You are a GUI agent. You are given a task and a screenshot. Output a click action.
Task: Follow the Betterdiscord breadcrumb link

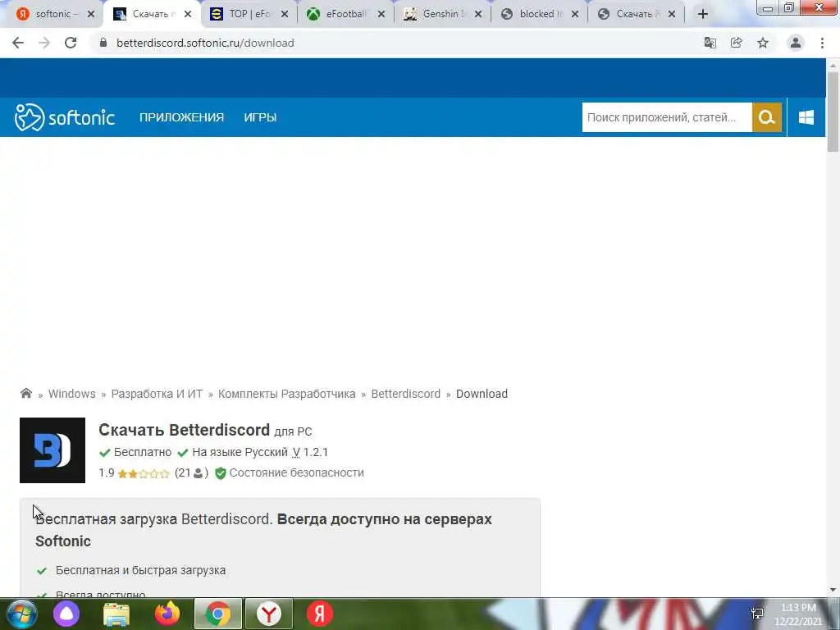pos(405,394)
